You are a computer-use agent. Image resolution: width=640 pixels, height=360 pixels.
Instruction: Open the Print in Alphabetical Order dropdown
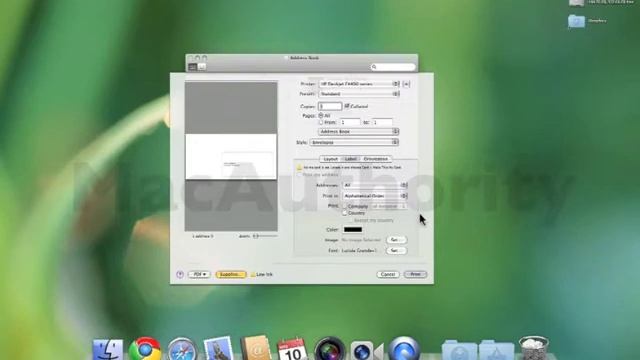[x=375, y=196]
